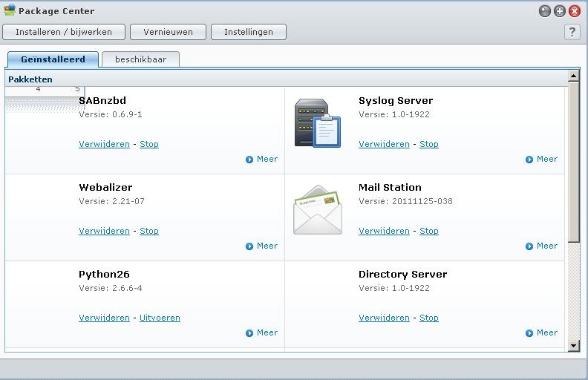Screen dimensions: 588x380
Task: Stop the Mail Station package
Action: 429,232
